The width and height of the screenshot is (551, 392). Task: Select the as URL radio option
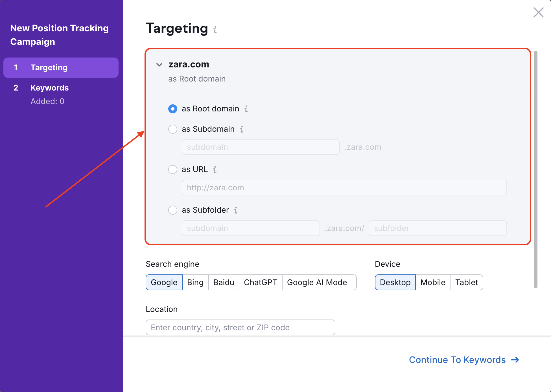pyautogui.click(x=172, y=169)
